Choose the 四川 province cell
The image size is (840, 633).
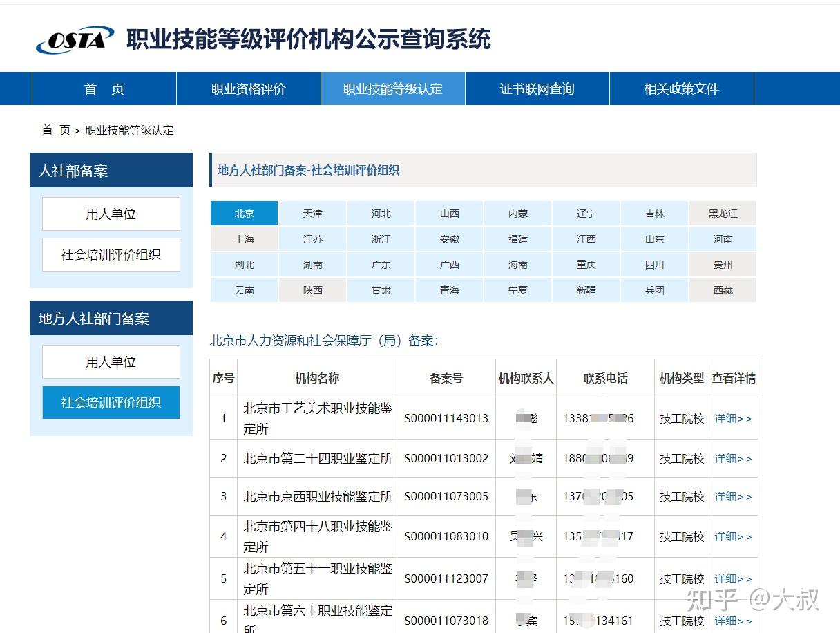click(x=654, y=265)
